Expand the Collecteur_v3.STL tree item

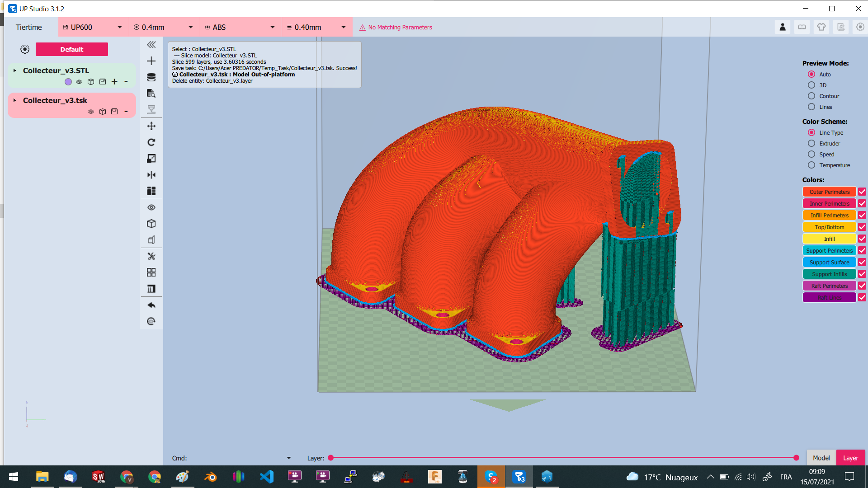coord(15,70)
